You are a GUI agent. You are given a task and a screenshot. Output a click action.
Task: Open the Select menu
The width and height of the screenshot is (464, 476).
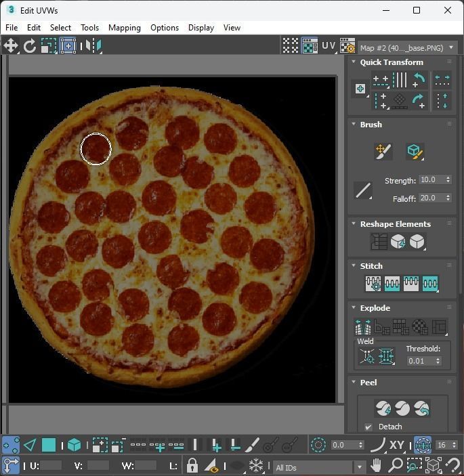60,28
